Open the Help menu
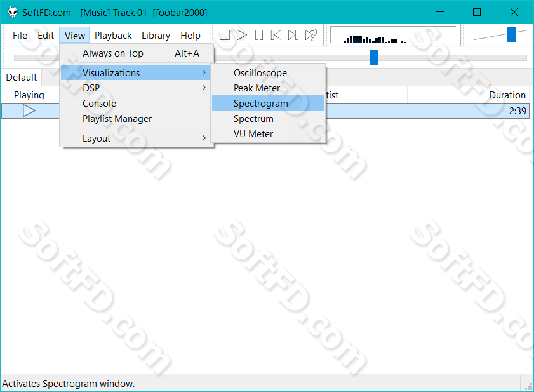This screenshot has height=392, width=534. 190,36
